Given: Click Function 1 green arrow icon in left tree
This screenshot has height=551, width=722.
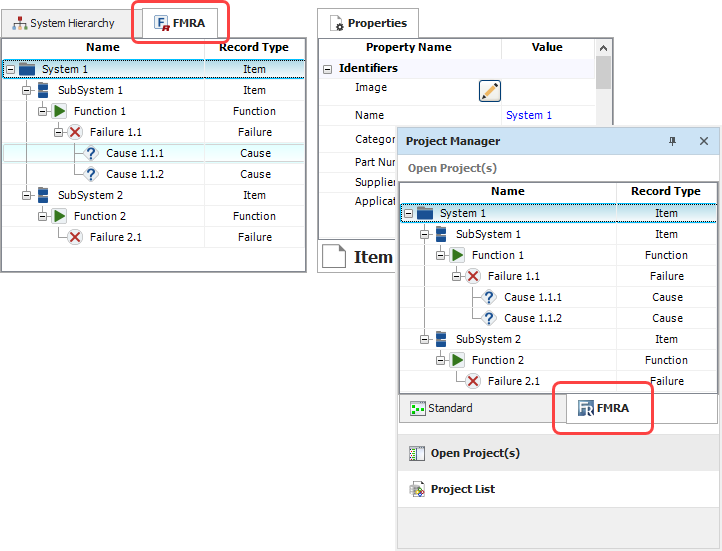Looking at the screenshot, I should pyautogui.click(x=59, y=111).
